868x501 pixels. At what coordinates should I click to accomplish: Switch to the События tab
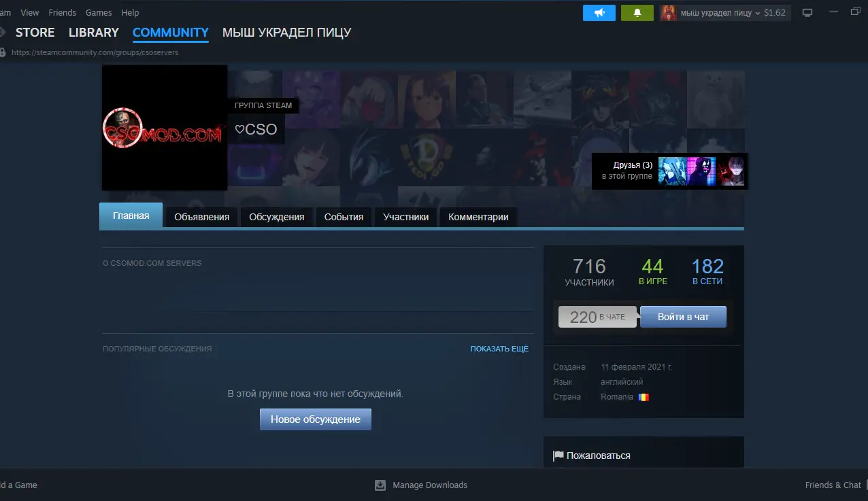click(x=344, y=218)
